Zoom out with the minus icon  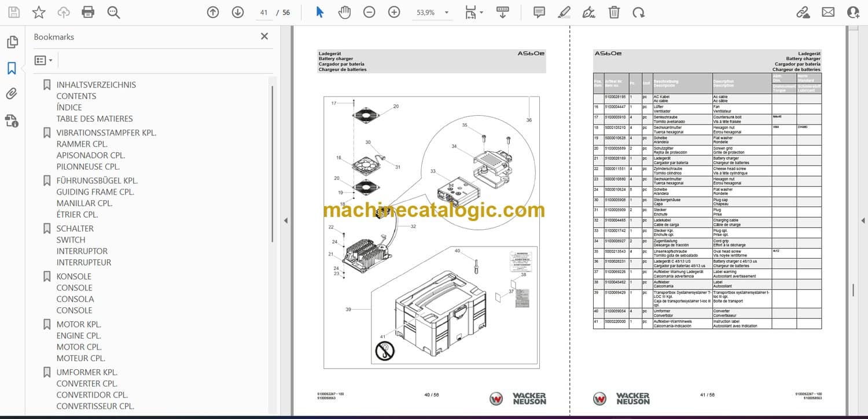[369, 12]
